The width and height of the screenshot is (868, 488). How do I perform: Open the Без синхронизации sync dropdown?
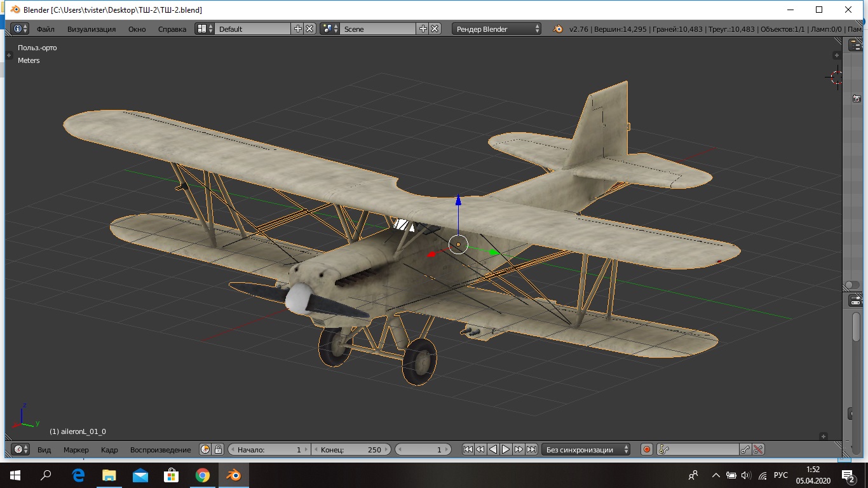pyautogui.click(x=586, y=449)
